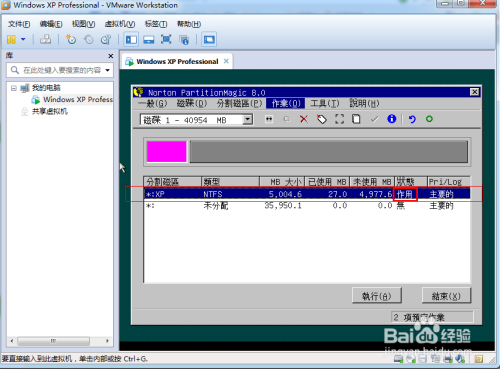The width and height of the screenshot is (500, 369).
Task: Toggle the thumbnail bar view icon
Action: [149, 40]
